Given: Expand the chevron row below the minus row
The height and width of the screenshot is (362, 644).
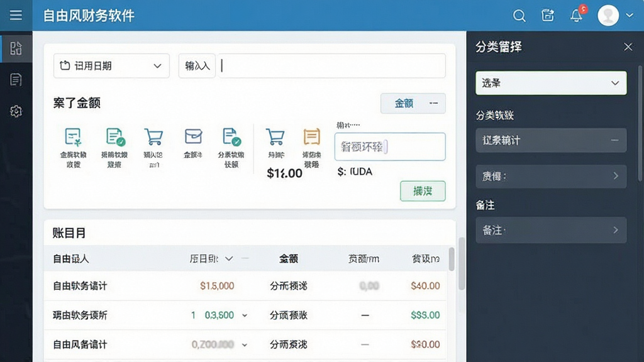Looking at the screenshot, I should [551, 177].
